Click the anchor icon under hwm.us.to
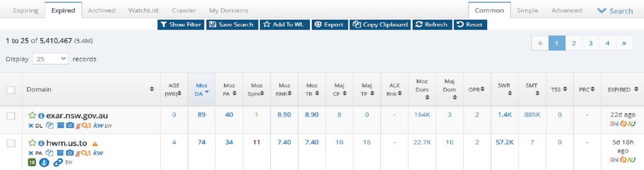 (44, 162)
